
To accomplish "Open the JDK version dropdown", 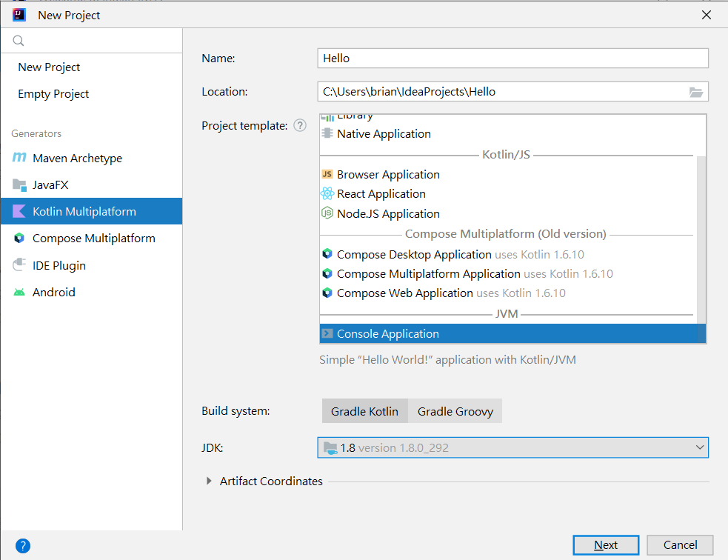I will 513,447.
